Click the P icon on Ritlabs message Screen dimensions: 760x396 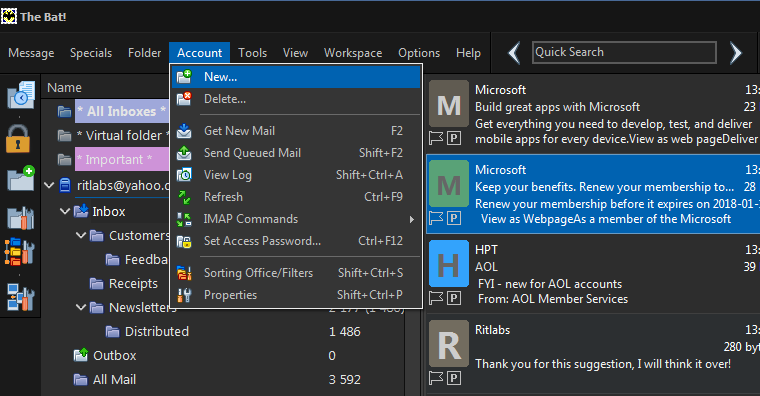[x=454, y=378]
